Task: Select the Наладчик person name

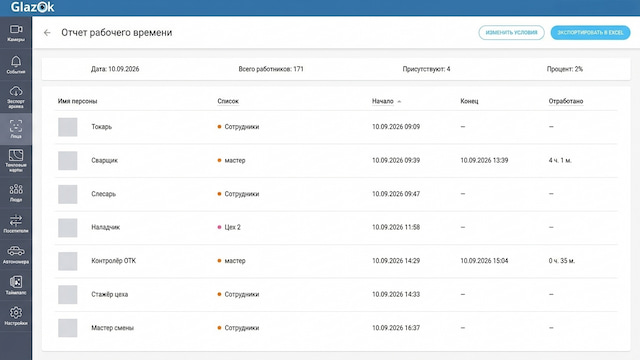Action: click(x=106, y=227)
